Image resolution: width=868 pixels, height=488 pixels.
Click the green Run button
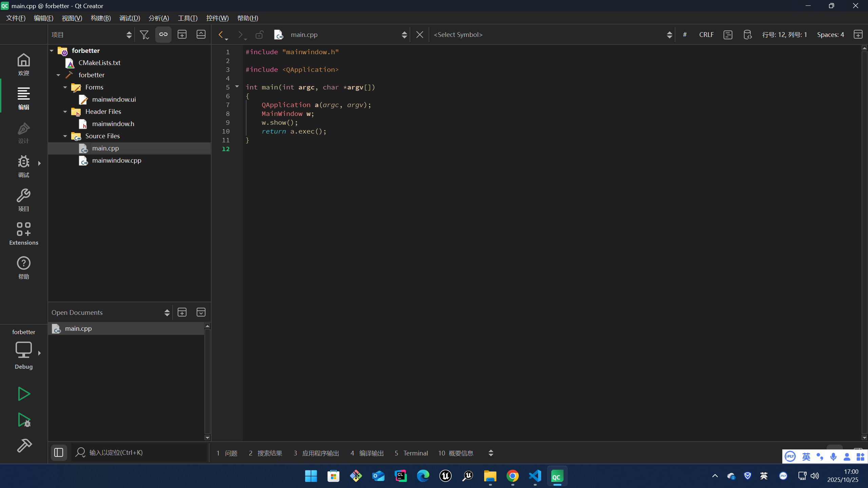24,394
